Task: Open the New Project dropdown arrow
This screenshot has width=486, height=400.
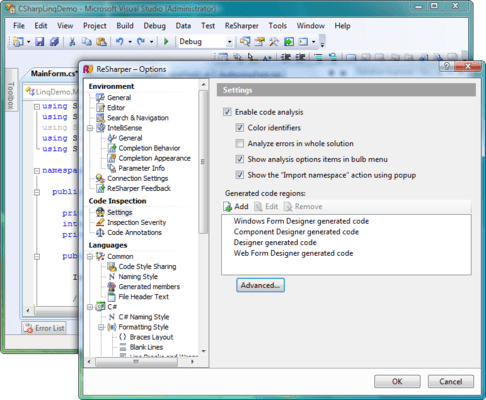Action: [x=28, y=42]
